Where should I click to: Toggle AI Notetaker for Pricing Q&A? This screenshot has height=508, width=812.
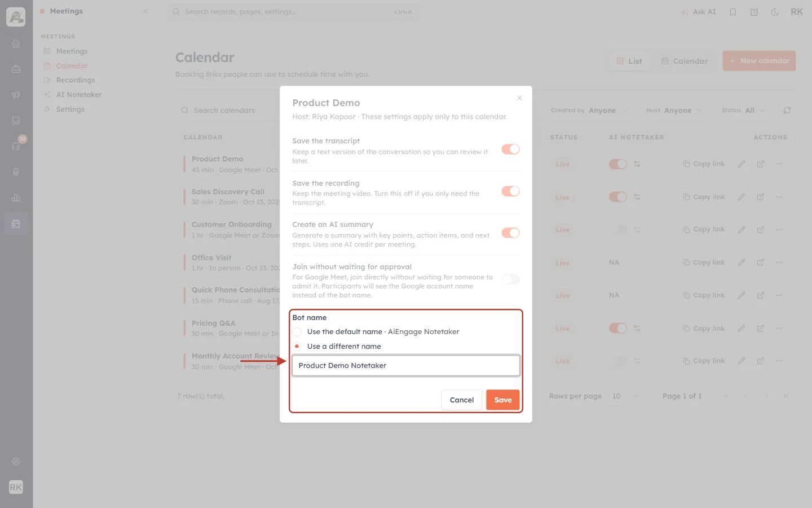point(617,328)
